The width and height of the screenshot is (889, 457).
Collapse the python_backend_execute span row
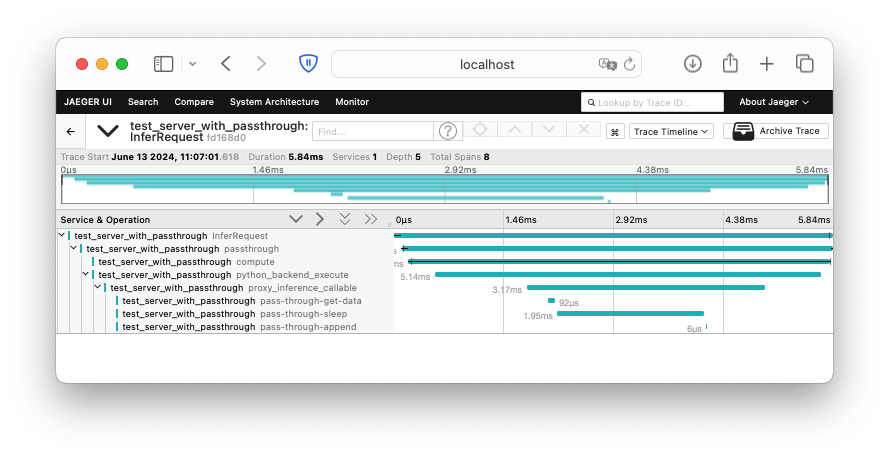(86, 274)
